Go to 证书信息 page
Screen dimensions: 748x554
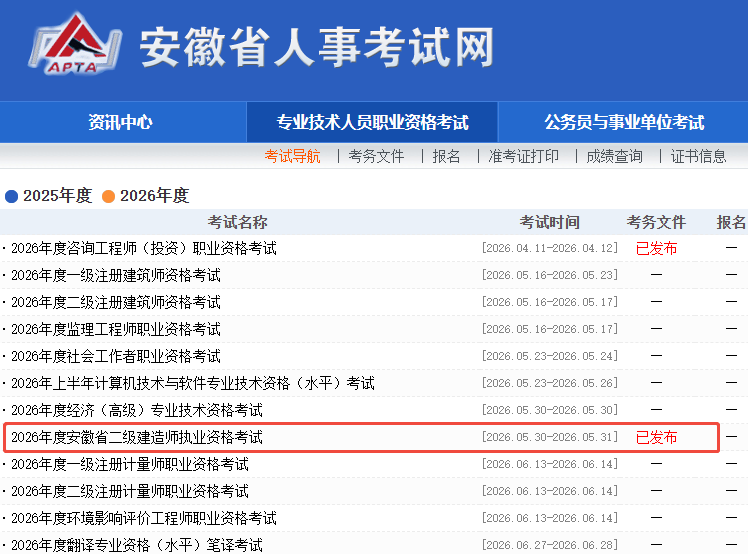(698, 156)
